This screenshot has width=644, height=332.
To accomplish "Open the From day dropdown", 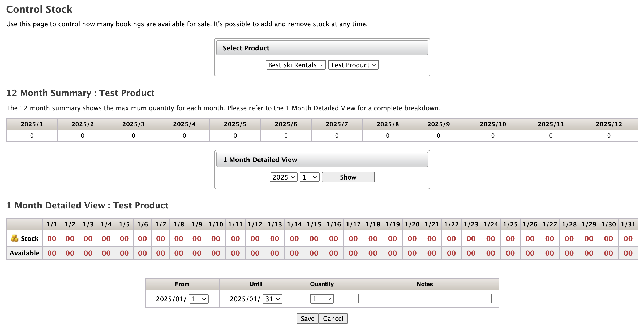I will coord(199,299).
